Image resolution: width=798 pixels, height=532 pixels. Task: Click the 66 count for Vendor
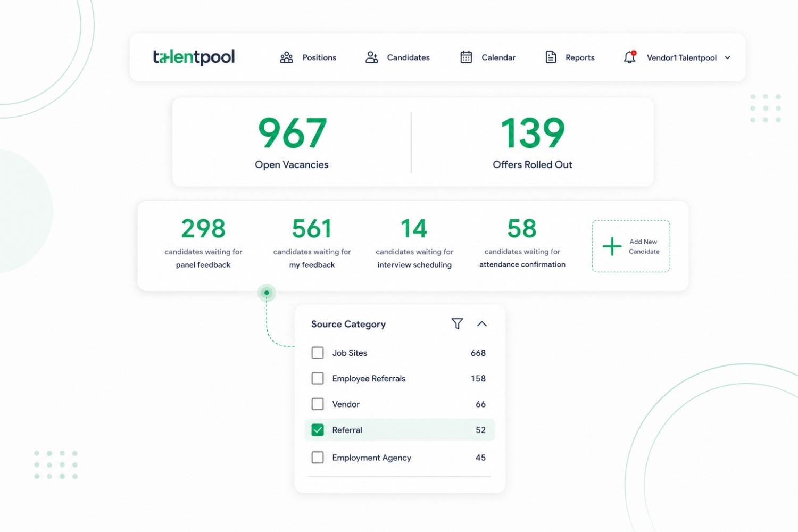(480, 404)
